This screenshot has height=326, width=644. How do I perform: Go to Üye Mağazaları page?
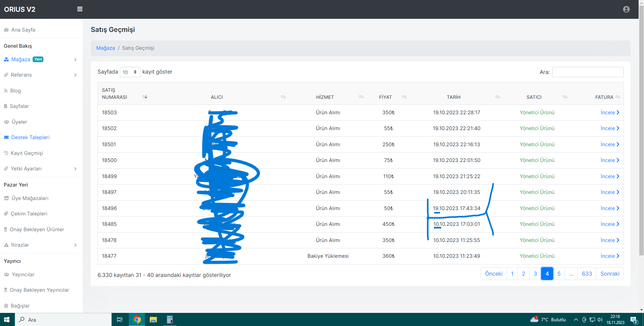point(30,198)
